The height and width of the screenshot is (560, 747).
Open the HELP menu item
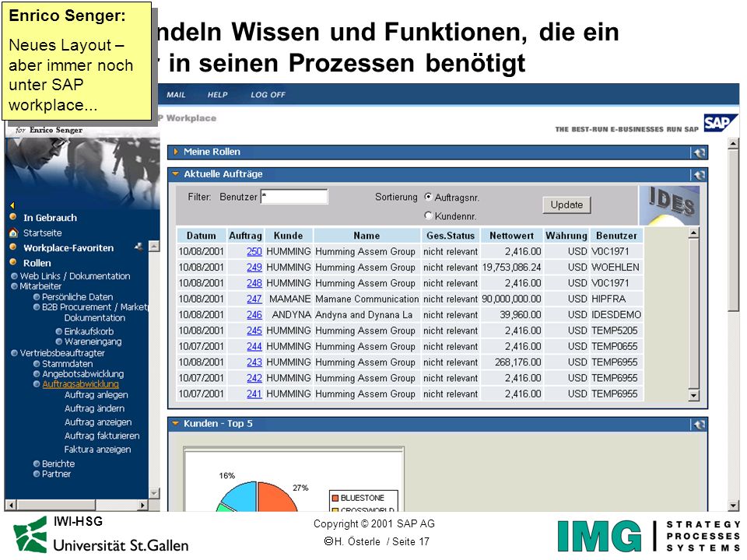(217, 95)
